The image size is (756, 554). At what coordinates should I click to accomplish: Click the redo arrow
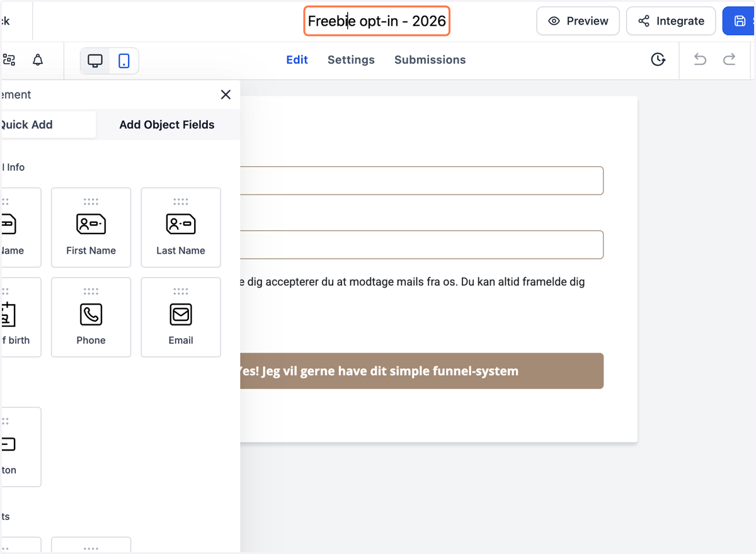point(730,59)
